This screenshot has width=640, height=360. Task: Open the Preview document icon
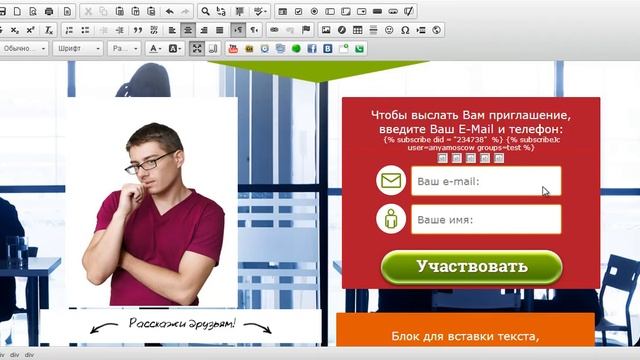(x=33, y=11)
